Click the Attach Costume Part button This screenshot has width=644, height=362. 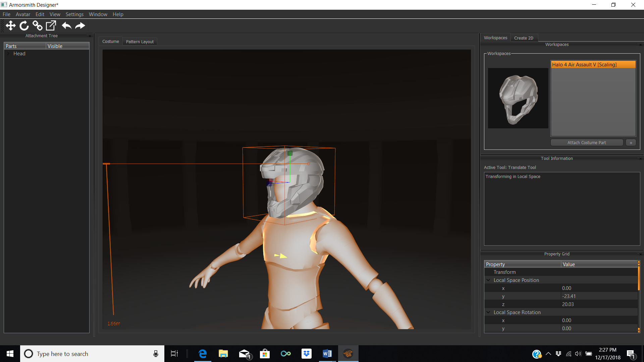587,143
